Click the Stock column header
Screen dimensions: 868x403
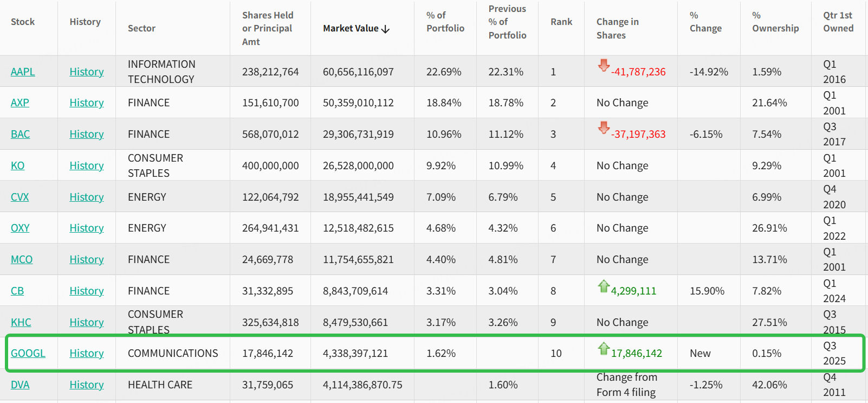coord(23,22)
